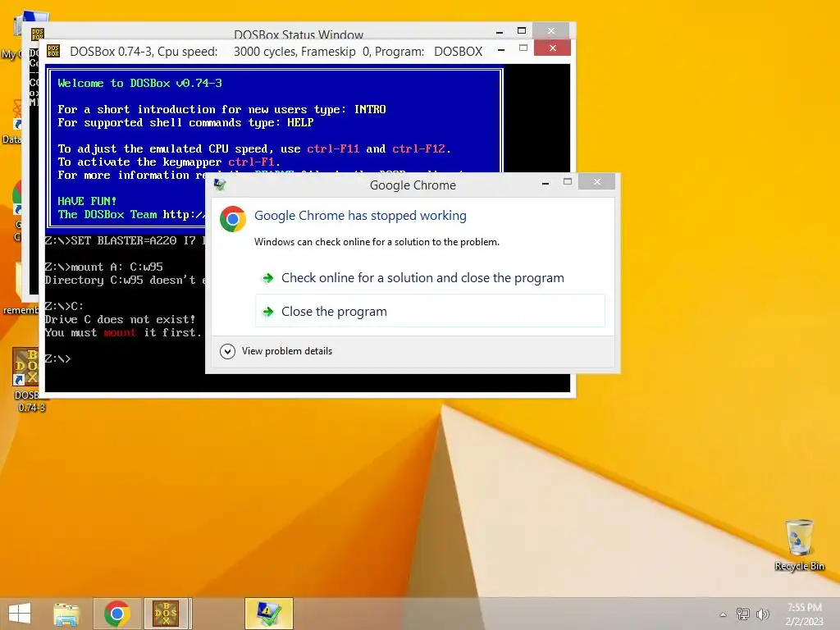Click the green arrow beside Check online

coord(268,278)
